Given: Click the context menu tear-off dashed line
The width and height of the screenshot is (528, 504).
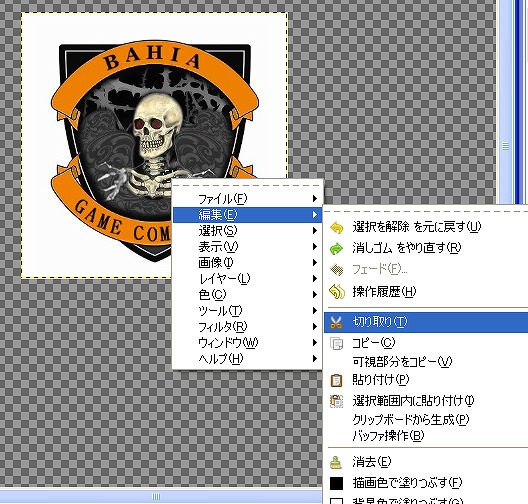Looking at the screenshot, I should [247, 186].
